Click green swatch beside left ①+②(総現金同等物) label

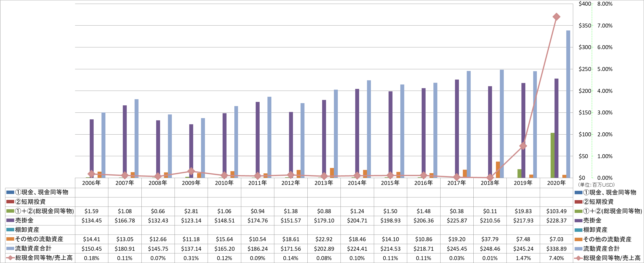tap(10, 211)
